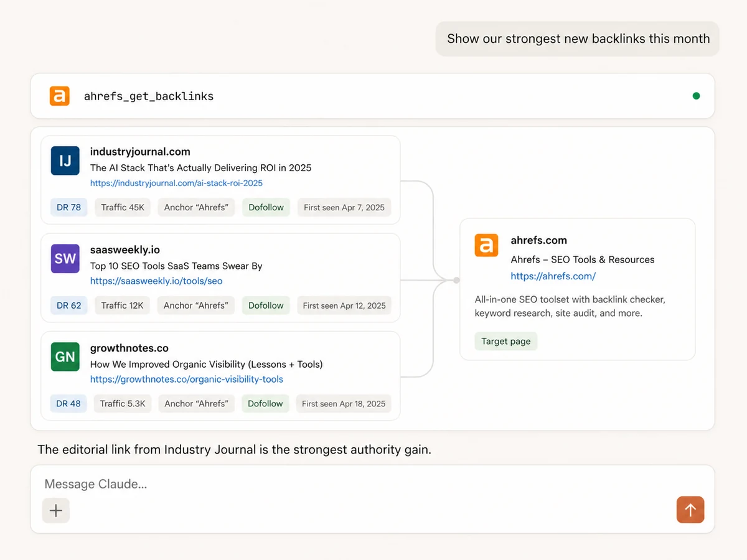Click the DR 62 badge
The image size is (747, 560).
(69, 306)
